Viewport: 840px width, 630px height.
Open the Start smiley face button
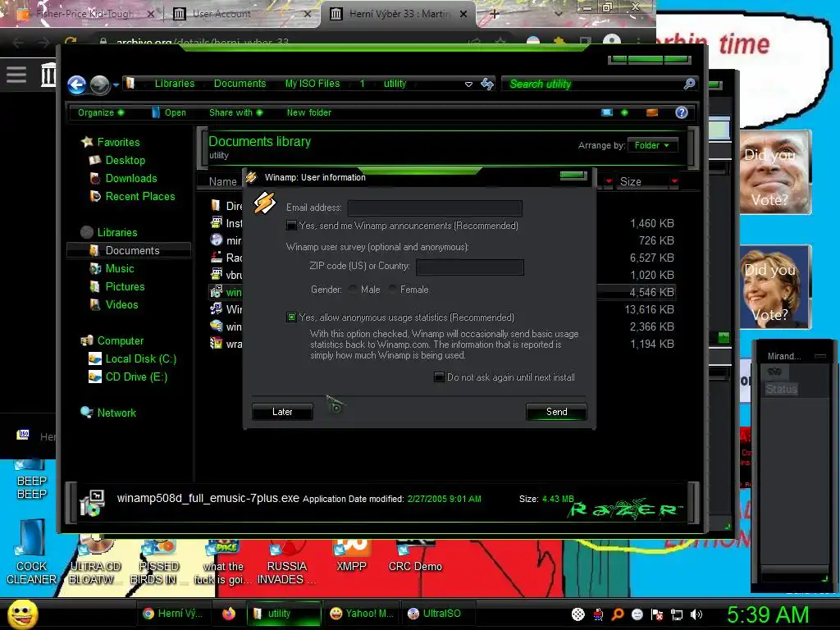[x=22, y=614]
